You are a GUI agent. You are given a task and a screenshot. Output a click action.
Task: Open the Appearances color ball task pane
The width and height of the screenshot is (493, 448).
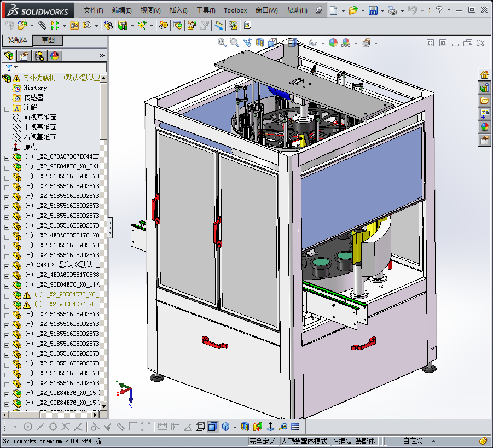[484, 126]
